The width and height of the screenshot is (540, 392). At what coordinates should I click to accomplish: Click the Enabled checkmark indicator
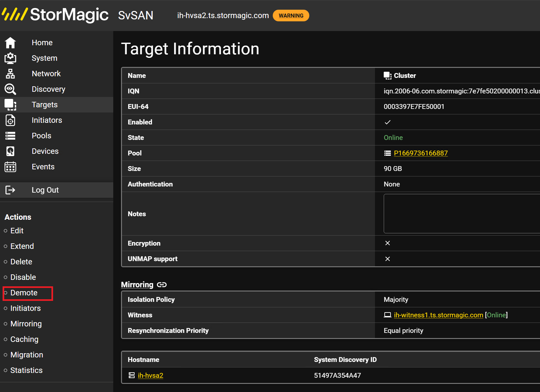click(x=388, y=122)
